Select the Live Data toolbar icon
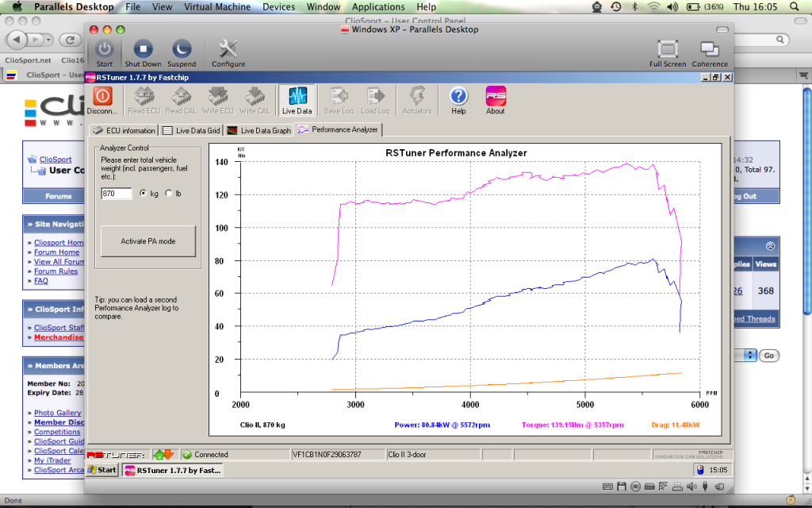The image size is (812, 508). tap(297, 97)
